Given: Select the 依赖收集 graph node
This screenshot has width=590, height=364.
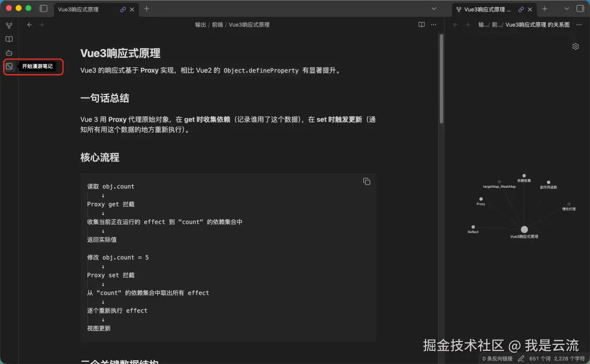Looking at the screenshot, I should pyautogui.click(x=524, y=176).
